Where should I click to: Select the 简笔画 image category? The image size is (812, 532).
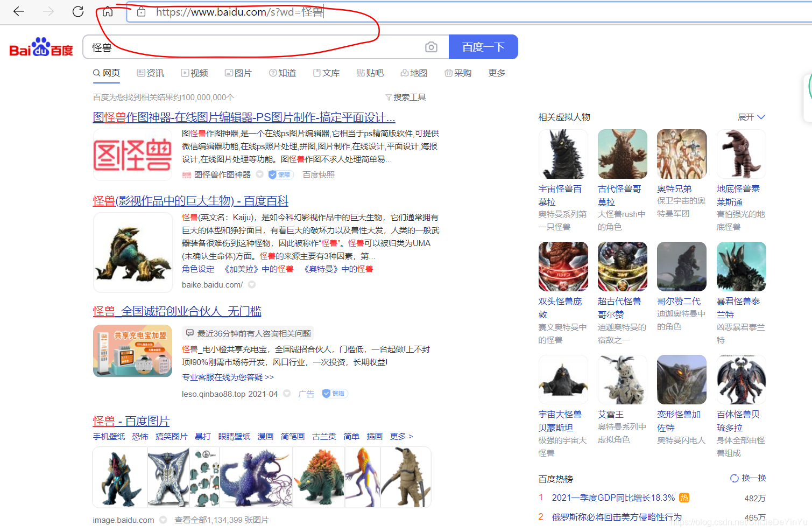293,436
